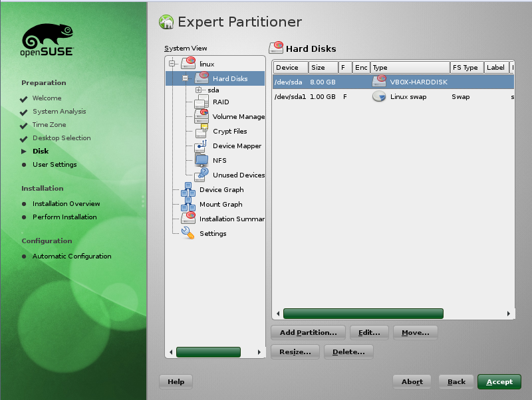Click the Mount Graph icon
The height and width of the screenshot is (400, 532).
(x=188, y=204)
